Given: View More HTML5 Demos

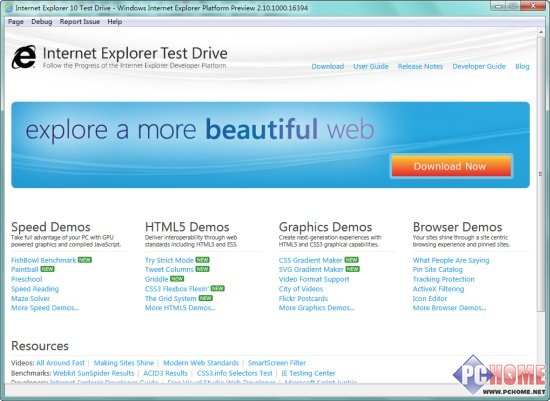Looking at the screenshot, I should click(180, 308).
